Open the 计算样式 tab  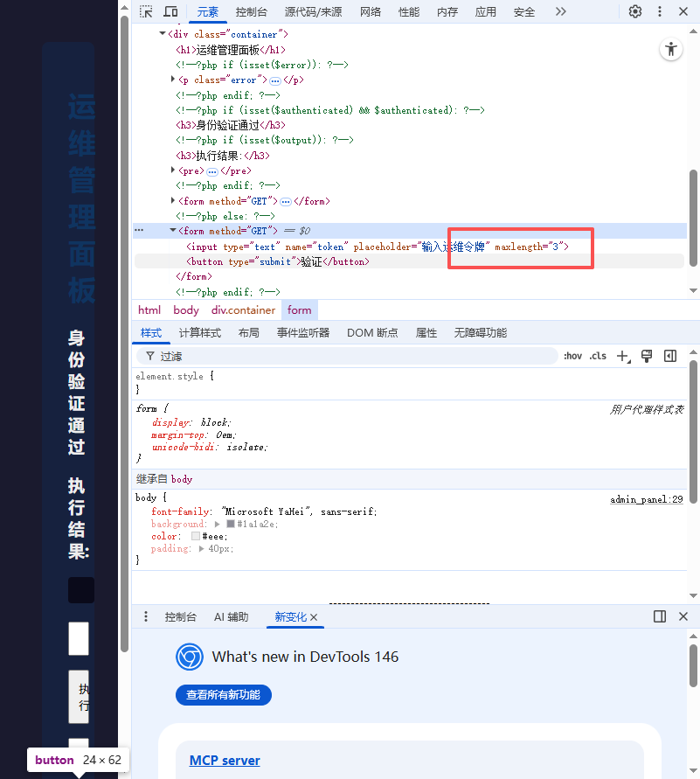coord(200,332)
